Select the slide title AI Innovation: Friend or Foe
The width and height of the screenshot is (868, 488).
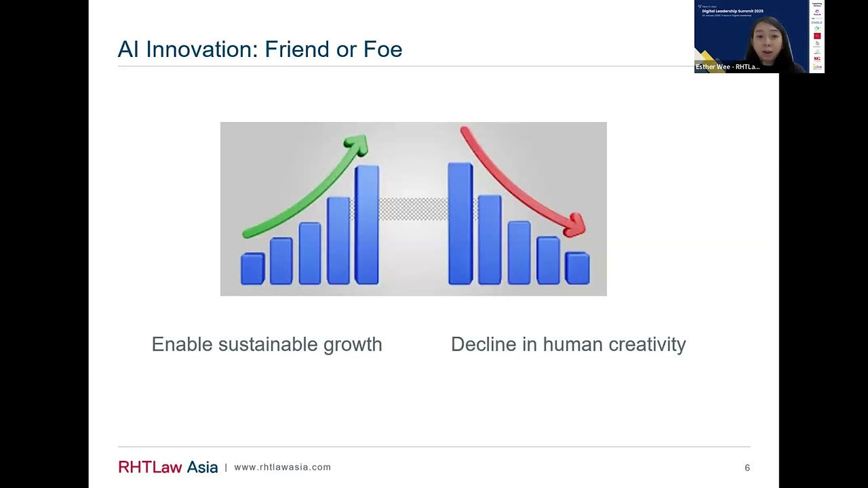[260, 49]
